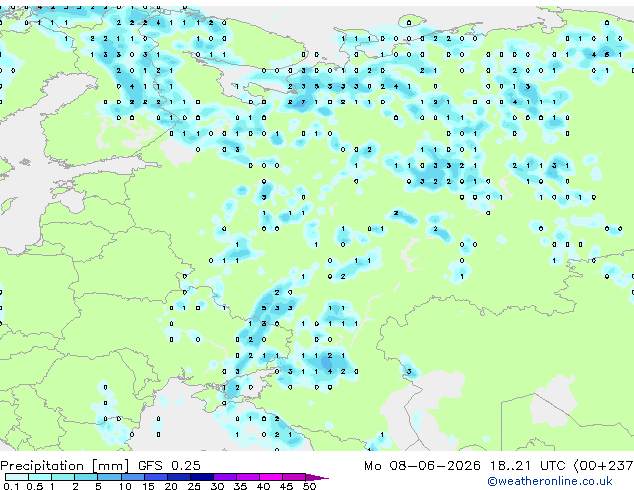Pick the 15–20 mm legend swatch
The image size is (634, 490).
click(155, 477)
